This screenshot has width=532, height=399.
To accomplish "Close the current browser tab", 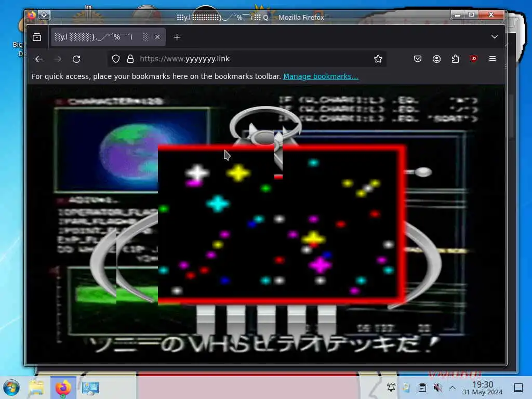I will [157, 37].
